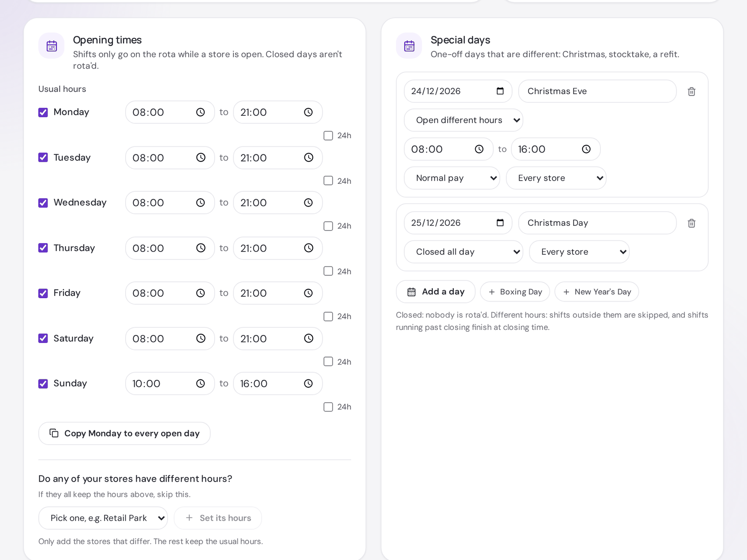Open clock picker for Monday closing time
Viewport: 747px width, 560px height.
(x=308, y=112)
